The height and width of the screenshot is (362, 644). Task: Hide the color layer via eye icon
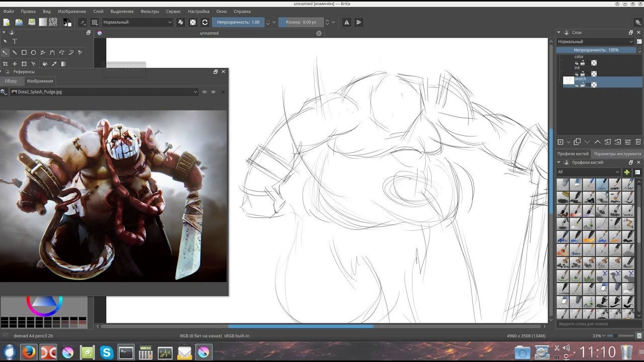pyautogui.click(x=577, y=63)
